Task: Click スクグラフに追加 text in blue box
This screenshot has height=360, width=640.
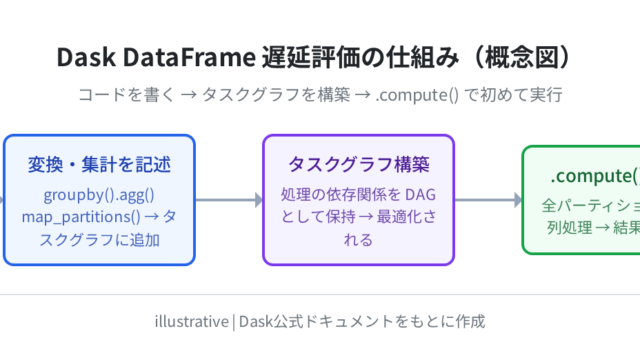Action: point(99,240)
